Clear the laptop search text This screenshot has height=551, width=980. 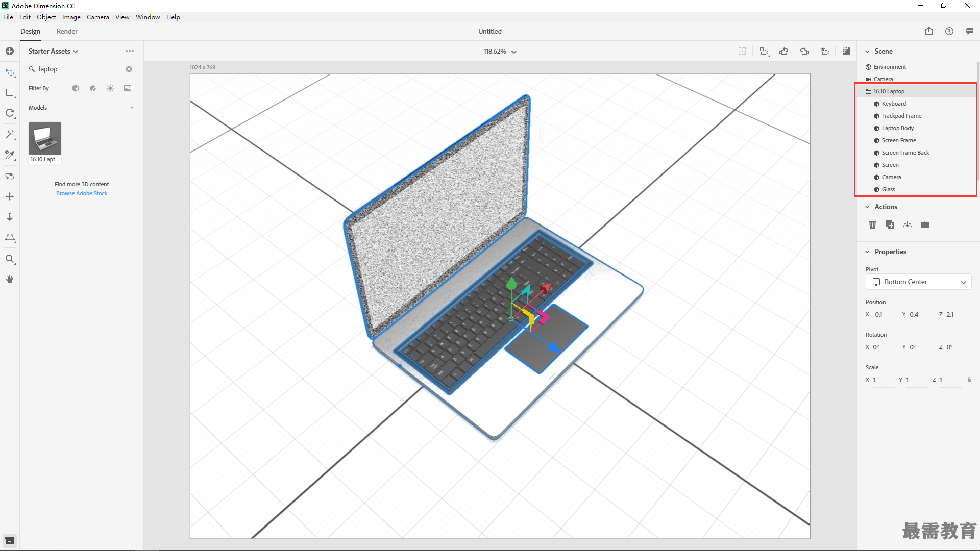click(129, 69)
